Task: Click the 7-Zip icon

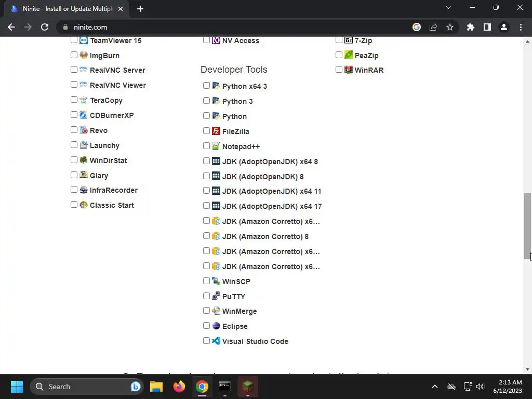Action: 349,41
